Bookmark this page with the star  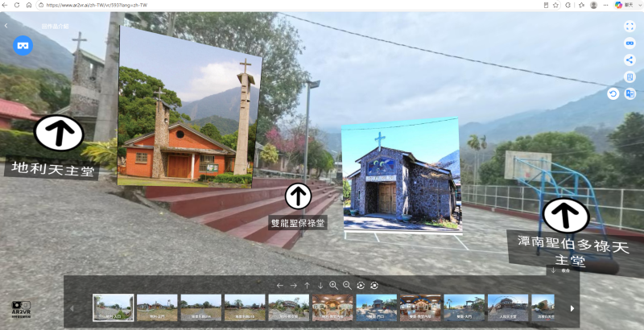[x=555, y=5]
